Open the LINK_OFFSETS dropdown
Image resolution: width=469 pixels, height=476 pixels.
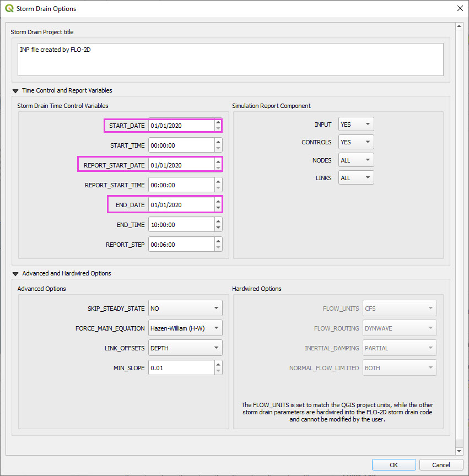pyautogui.click(x=185, y=348)
